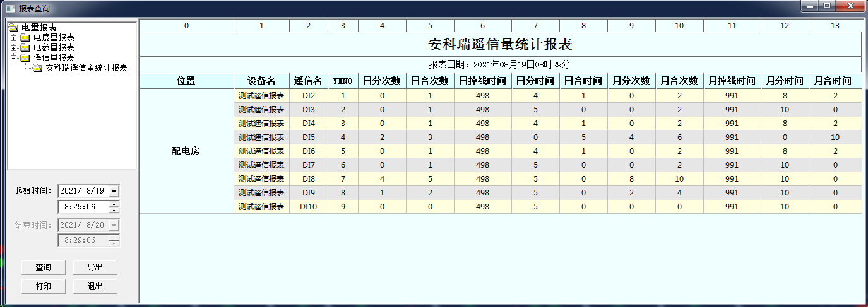Select 安科瑞遥信量统计报表 in the tree
Screen dimensions: 868x307
[x=86, y=68]
